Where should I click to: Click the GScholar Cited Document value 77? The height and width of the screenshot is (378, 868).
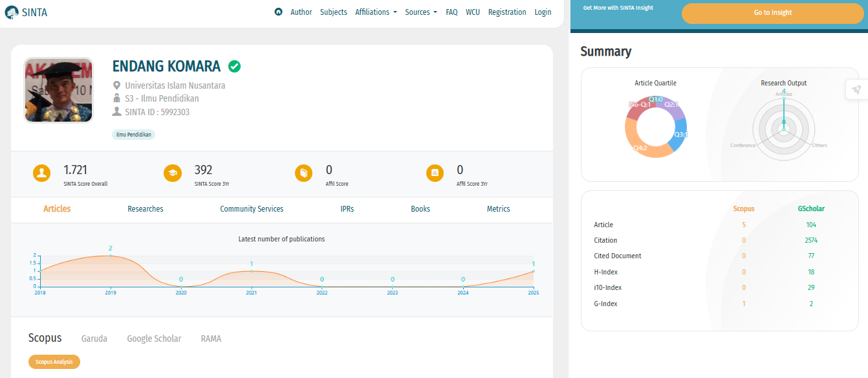[811, 256]
